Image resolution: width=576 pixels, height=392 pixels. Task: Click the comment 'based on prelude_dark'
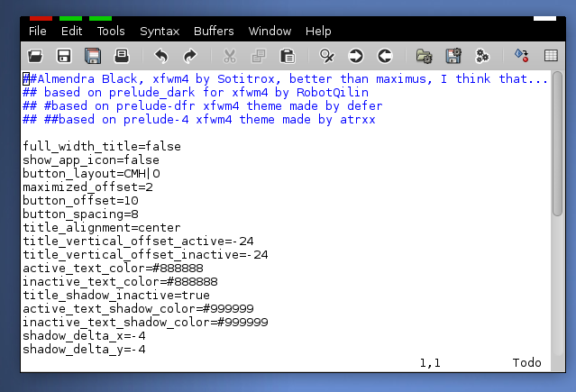point(196,93)
